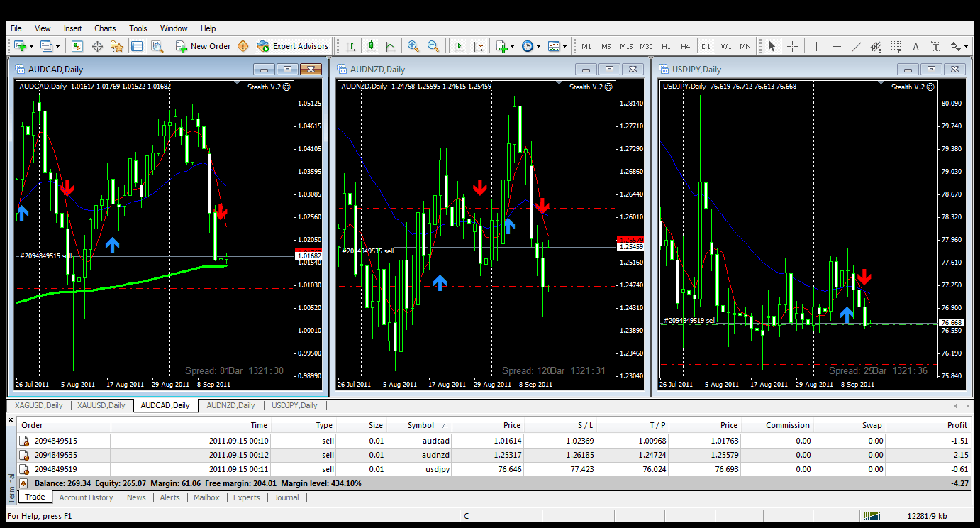Expand the Arrows tool dropdown arrow
Screen dimensions: 980x528
pyautogui.click(x=966, y=46)
